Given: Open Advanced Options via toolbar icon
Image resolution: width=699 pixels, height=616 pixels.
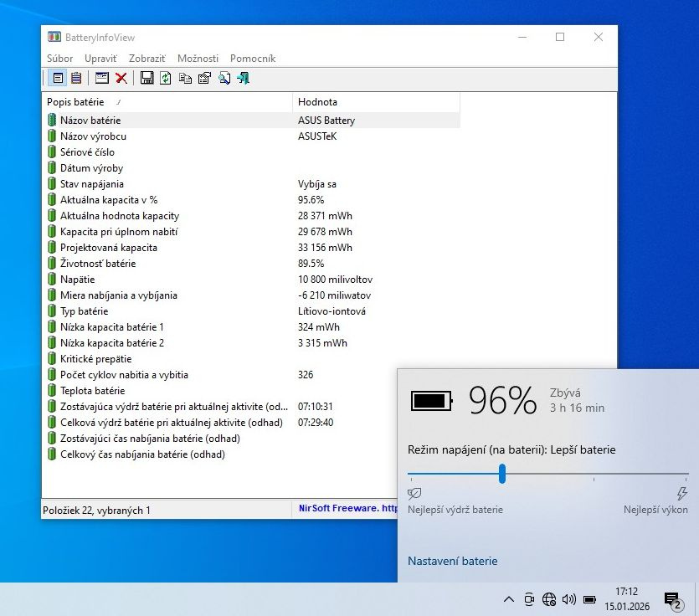Looking at the screenshot, I should coord(102,78).
